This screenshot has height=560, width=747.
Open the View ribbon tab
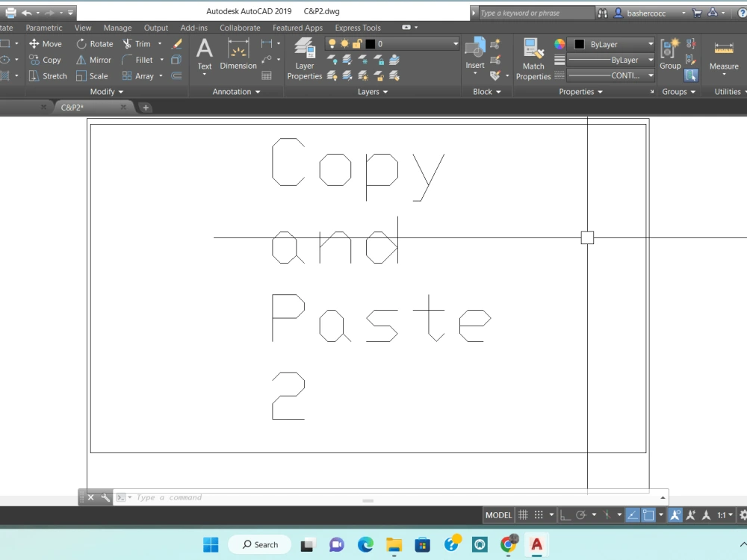(82, 28)
